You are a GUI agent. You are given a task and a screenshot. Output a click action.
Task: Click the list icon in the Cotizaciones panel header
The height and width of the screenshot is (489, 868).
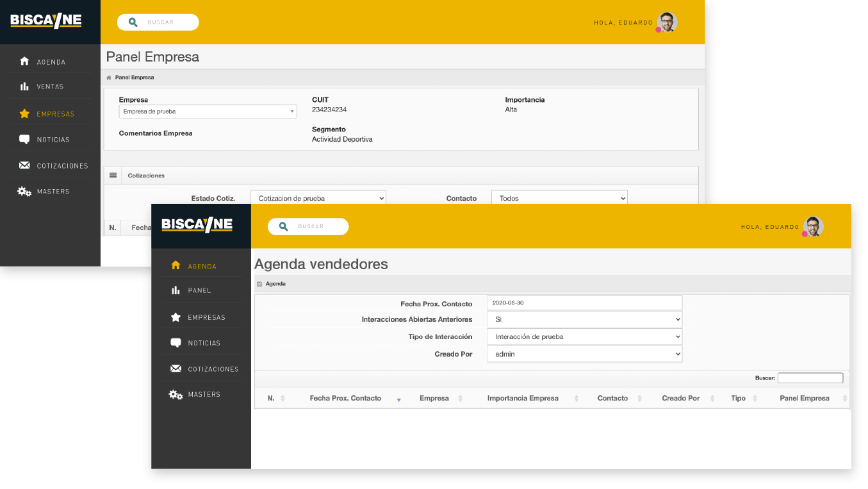pyautogui.click(x=113, y=176)
